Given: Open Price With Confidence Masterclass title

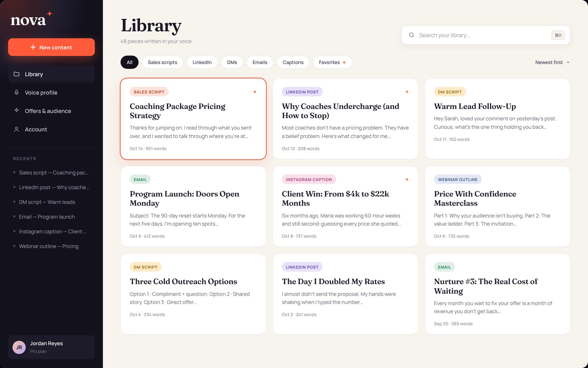Looking at the screenshot, I should (475, 198).
